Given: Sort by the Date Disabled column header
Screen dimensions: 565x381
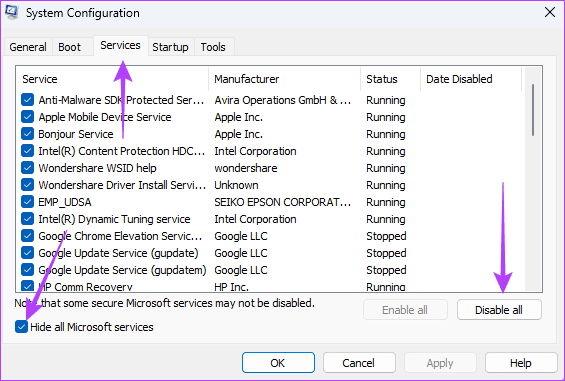Looking at the screenshot, I should 471,79.
